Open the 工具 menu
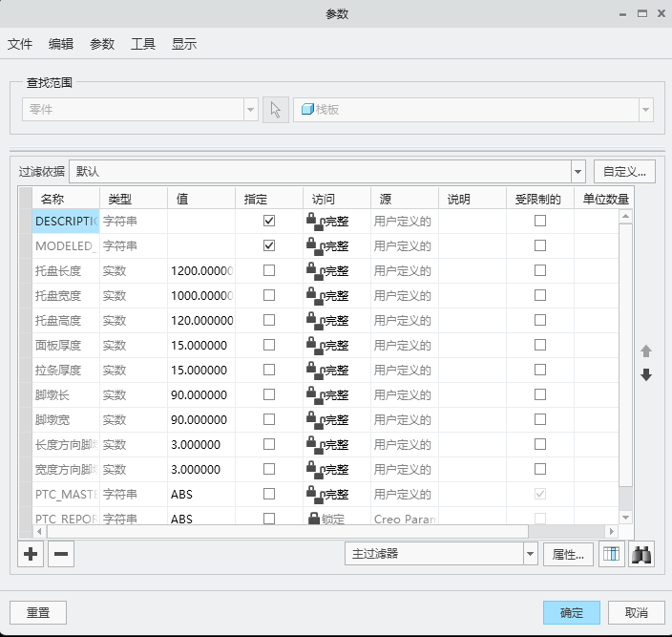 coord(143,44)
